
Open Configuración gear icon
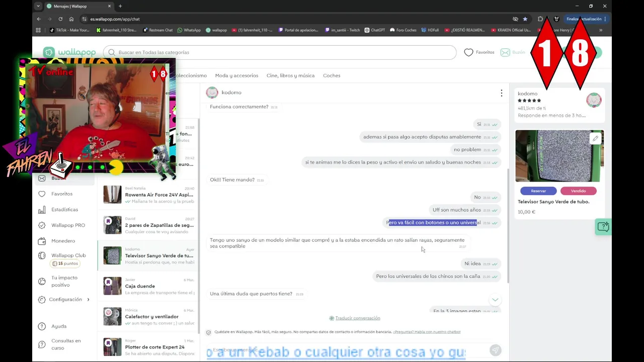pyautogui.click(x=42, y=299)
